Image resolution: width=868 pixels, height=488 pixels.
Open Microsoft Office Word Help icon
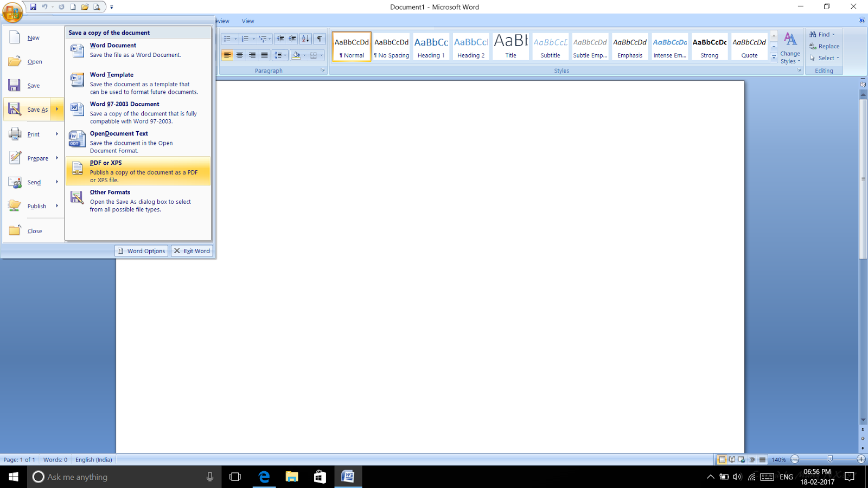(862, 21)
